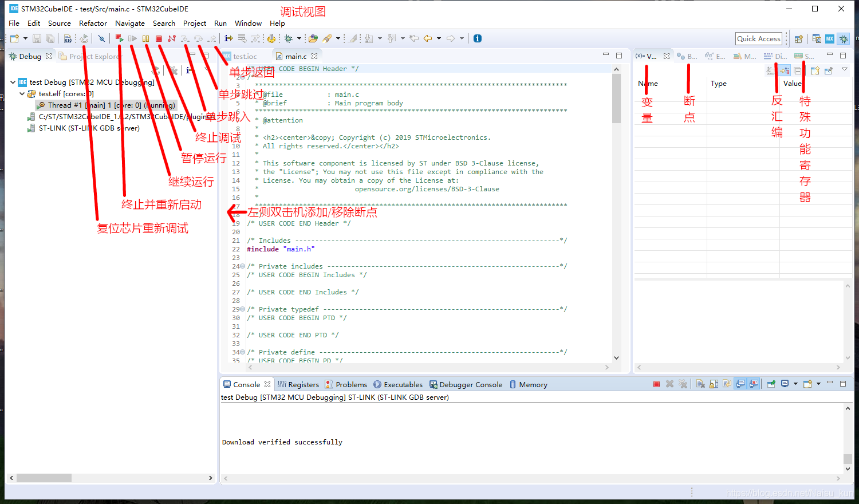
Task: Click the editor vertical scrollbar thumb
Action: coord(616,99)
